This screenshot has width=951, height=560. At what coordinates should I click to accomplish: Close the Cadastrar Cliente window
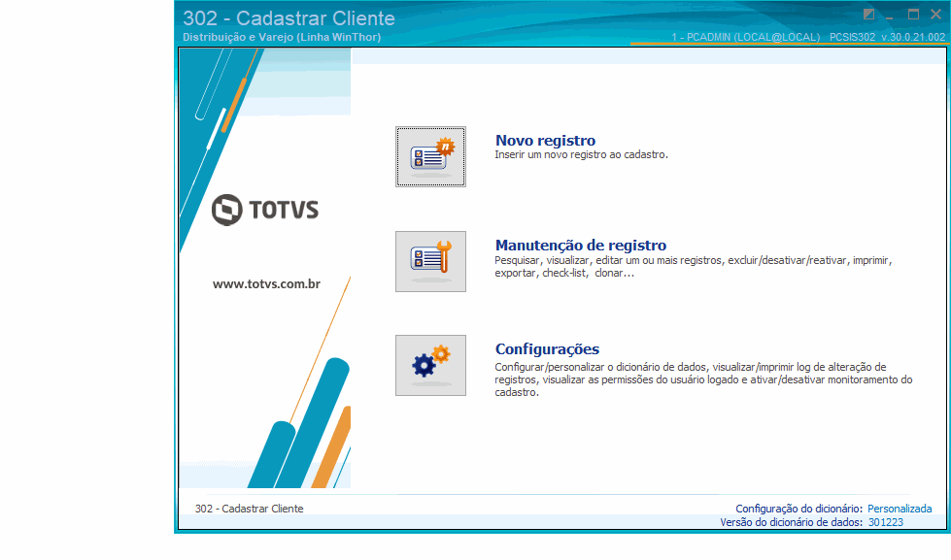pos(935,15)
